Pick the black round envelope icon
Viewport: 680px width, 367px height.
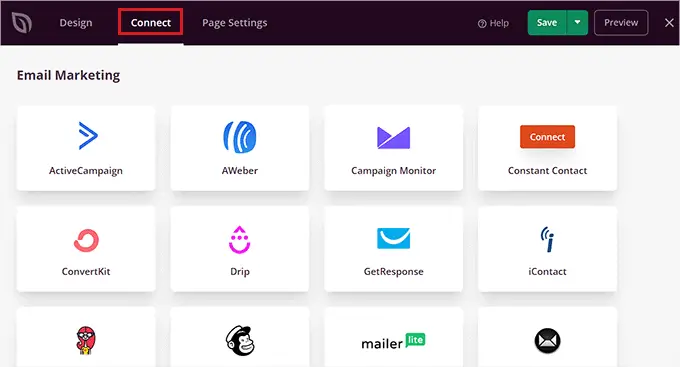point(547,341)
